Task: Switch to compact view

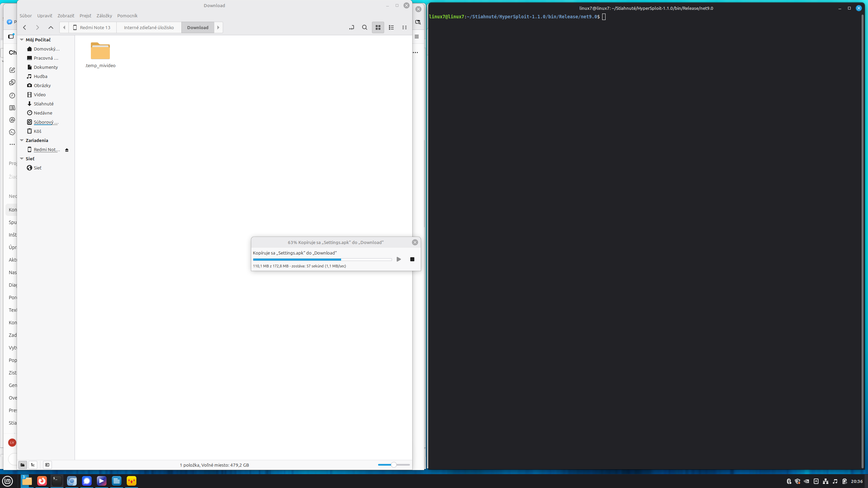Action: (405, 27)
